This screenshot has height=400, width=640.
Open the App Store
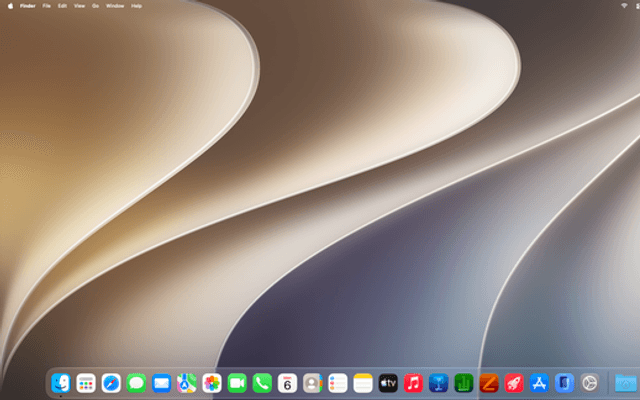point(539,383)
